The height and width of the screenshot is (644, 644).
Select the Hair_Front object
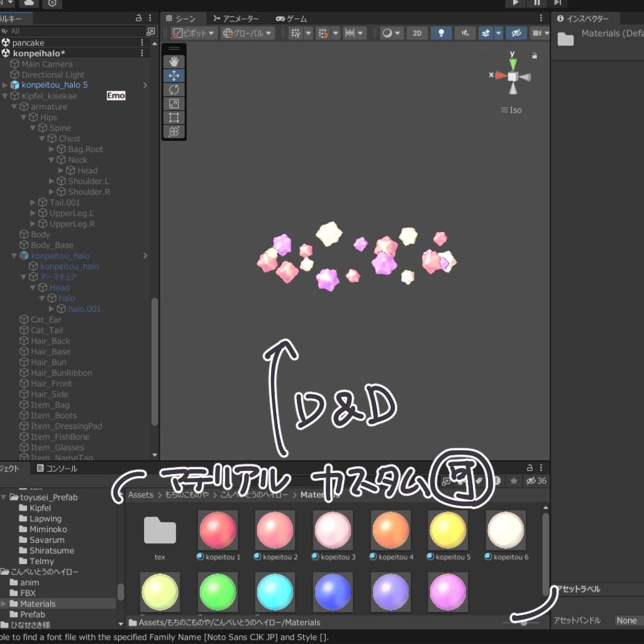click(x=51, y=383)
